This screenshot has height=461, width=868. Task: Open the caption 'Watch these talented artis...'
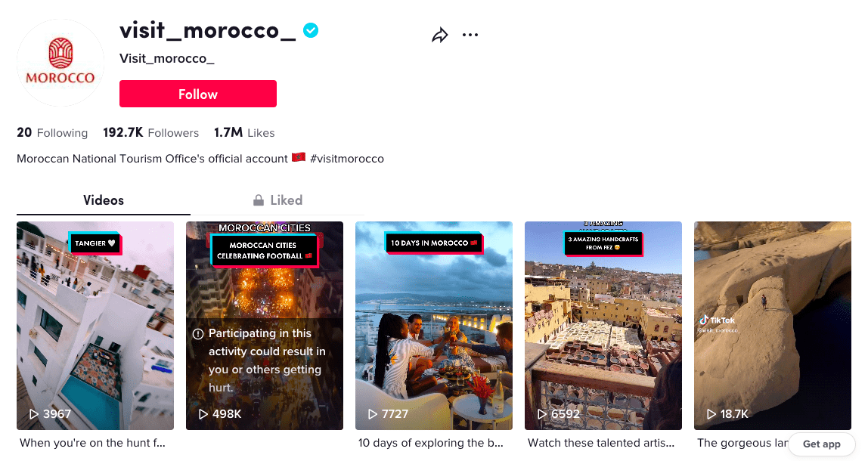pyautogui.click(x=601, y=443)
